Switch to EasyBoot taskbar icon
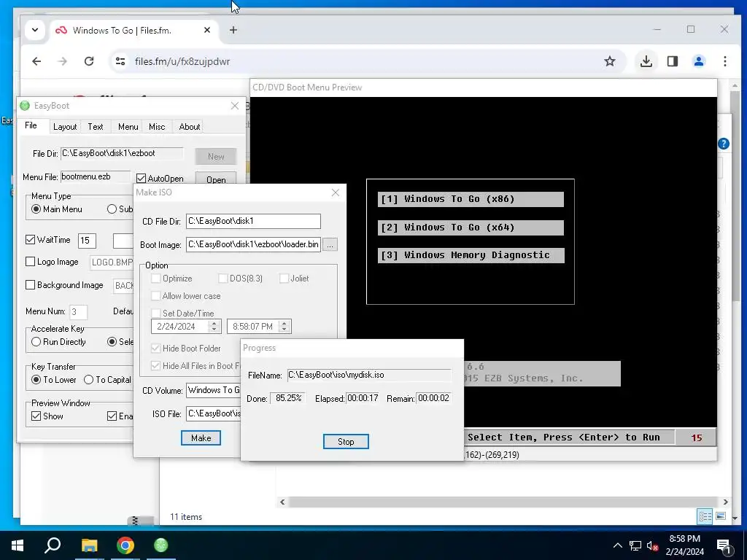The height and width of the screenshot is (560, 747). pos(161,545)
